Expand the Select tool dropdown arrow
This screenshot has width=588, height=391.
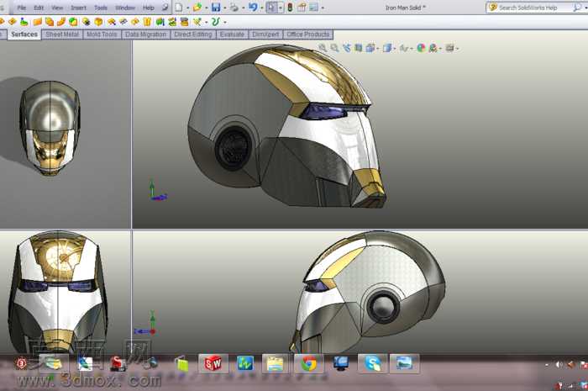click(x=281, y=8)
